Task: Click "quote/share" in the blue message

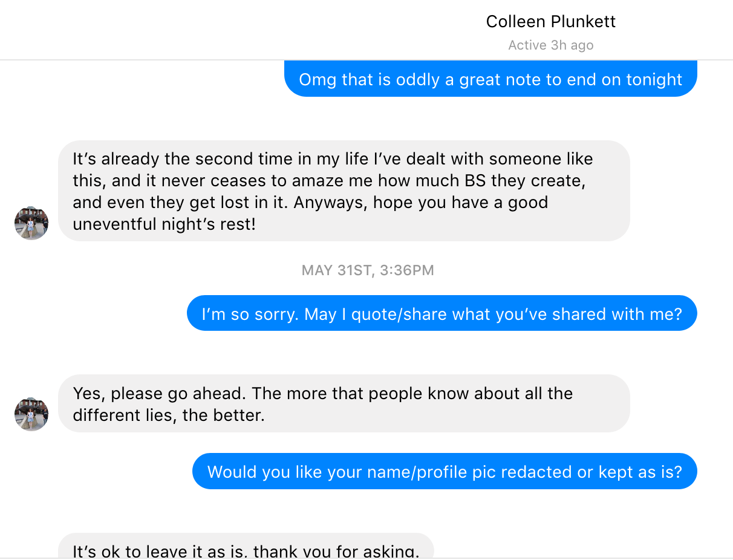Action: click(x=399, y=314)
